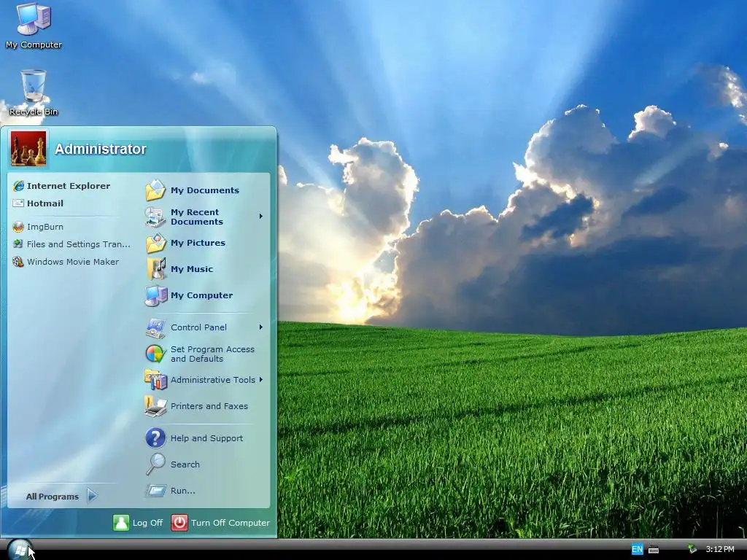Click the keyboard icon in language bar
747x560 pixels.
coord(654,550)
